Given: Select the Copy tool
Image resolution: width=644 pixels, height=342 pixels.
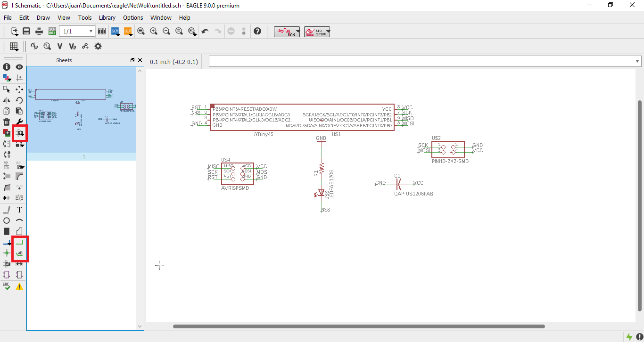Looking at the screenshot, I should click(x=7, y=112).
